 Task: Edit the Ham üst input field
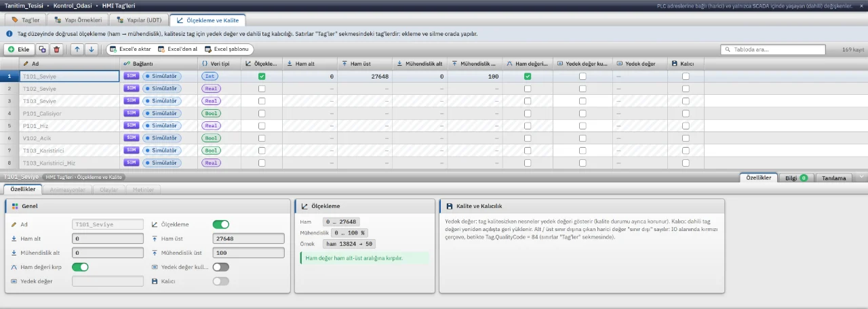coord(248,239)
